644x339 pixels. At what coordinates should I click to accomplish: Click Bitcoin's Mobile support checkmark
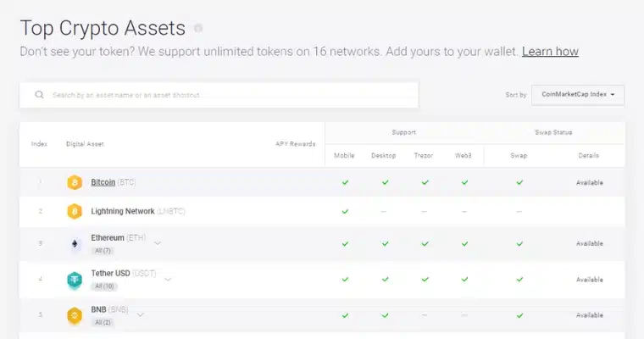(345, 182)
